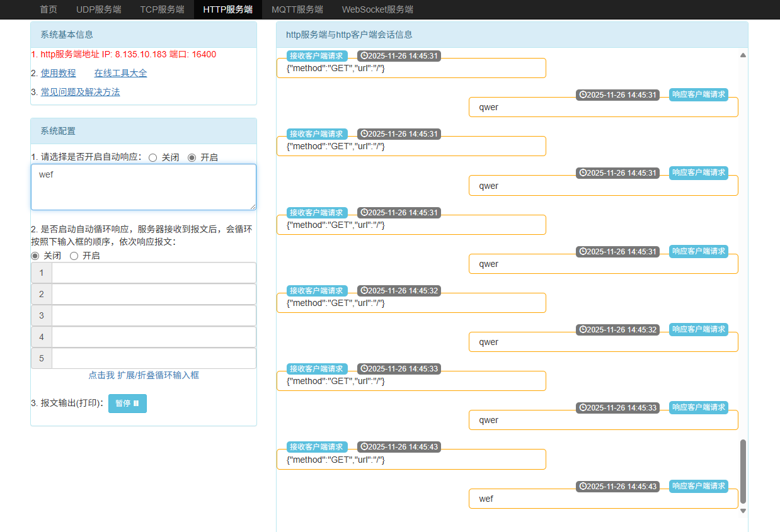
Task: Click scroll down arrow in session panel
Action: pyautogui.click(x=743, y=511)
